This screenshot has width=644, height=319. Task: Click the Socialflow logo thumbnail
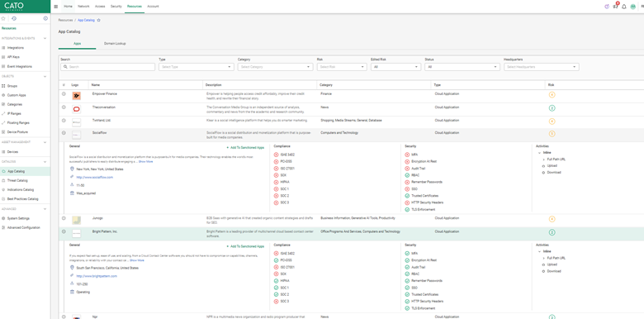77,136
